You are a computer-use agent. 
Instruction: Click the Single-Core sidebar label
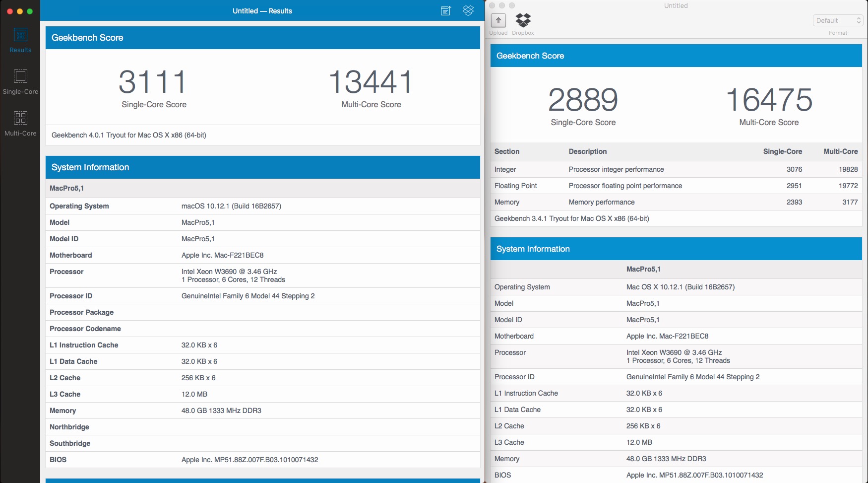coord(20,91)
